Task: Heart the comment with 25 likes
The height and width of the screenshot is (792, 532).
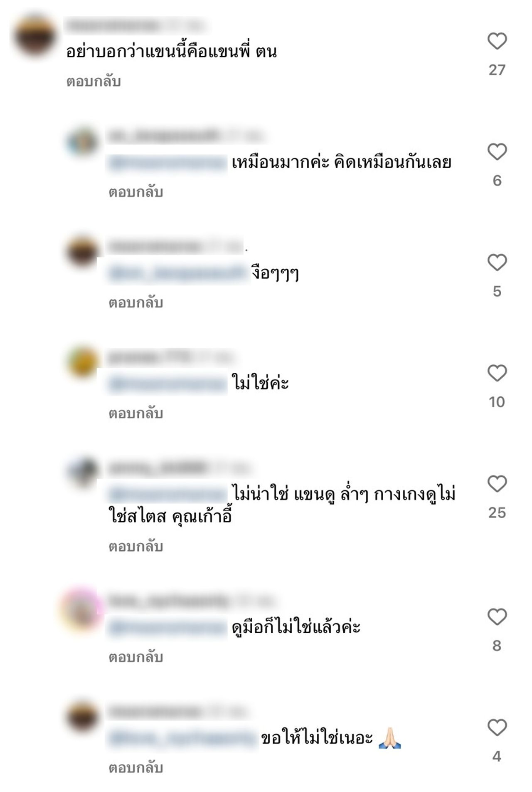Action: (497, 484)
